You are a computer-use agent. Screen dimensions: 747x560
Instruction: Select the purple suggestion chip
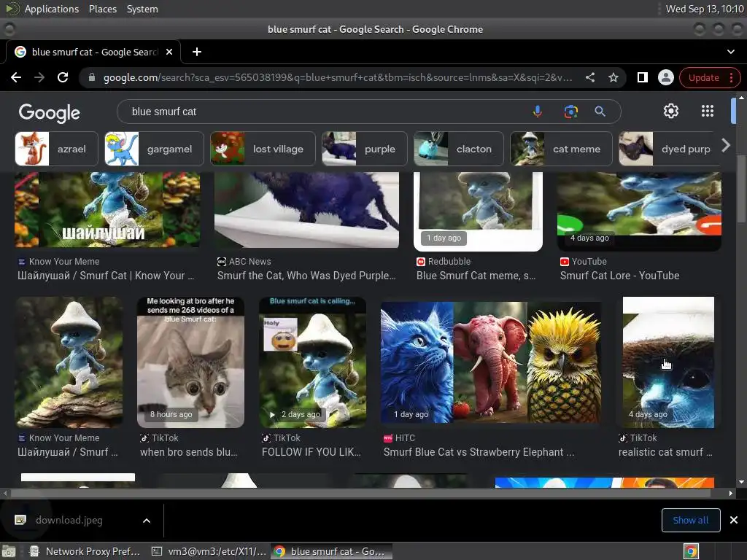365,149
